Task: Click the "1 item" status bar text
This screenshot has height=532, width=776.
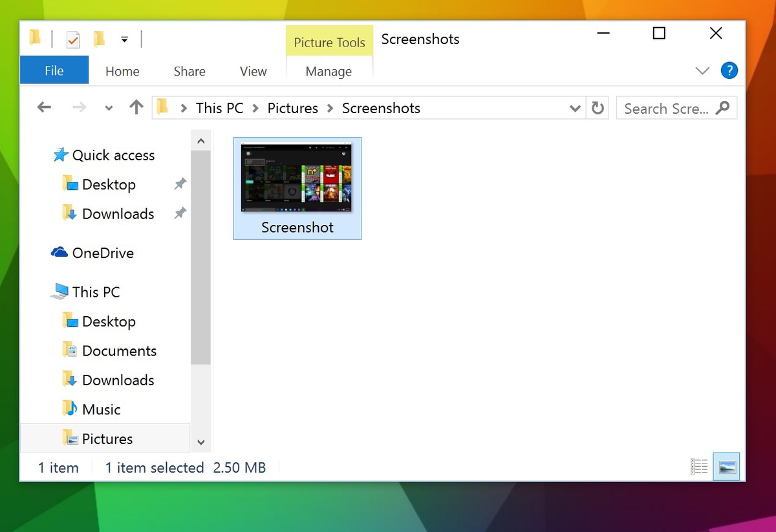Action: tap(58, 467)
